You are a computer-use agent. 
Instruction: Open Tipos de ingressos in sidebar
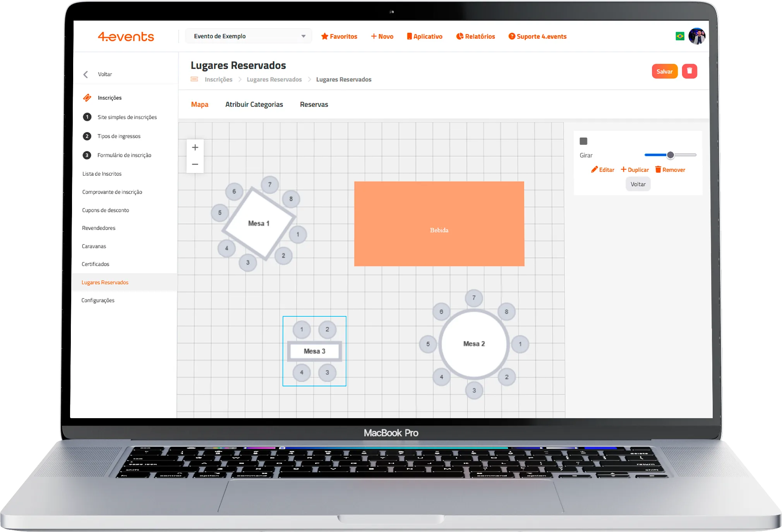(119, 136)
